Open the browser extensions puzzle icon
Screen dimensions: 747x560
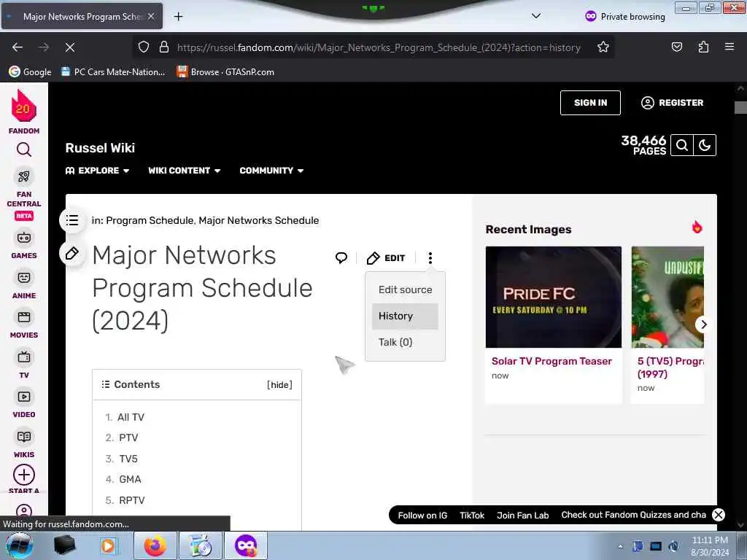click(703, 47)
